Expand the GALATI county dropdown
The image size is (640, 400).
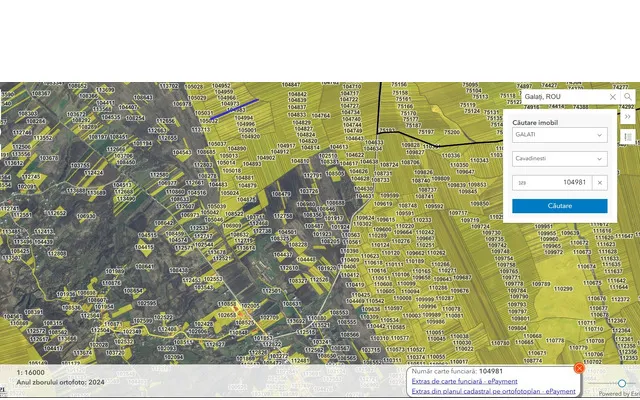coord(559,134)
